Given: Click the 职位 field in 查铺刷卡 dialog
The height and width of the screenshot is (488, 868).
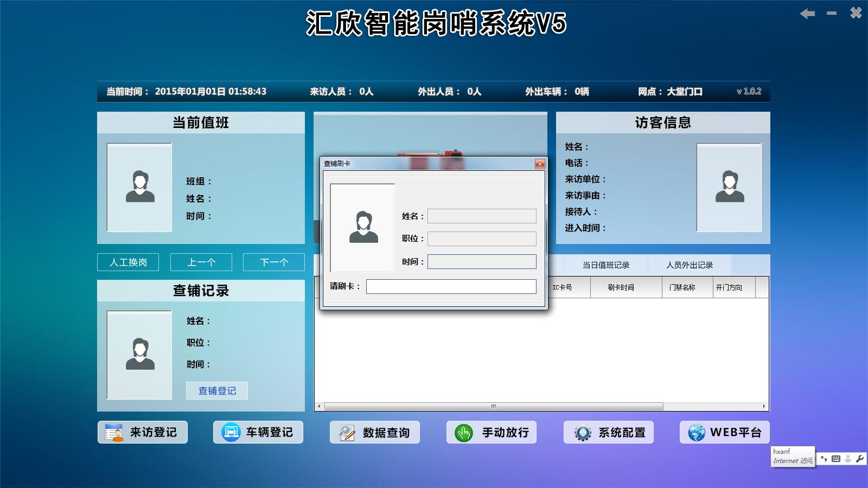Looking at the screenshot, I should point(482,239).
